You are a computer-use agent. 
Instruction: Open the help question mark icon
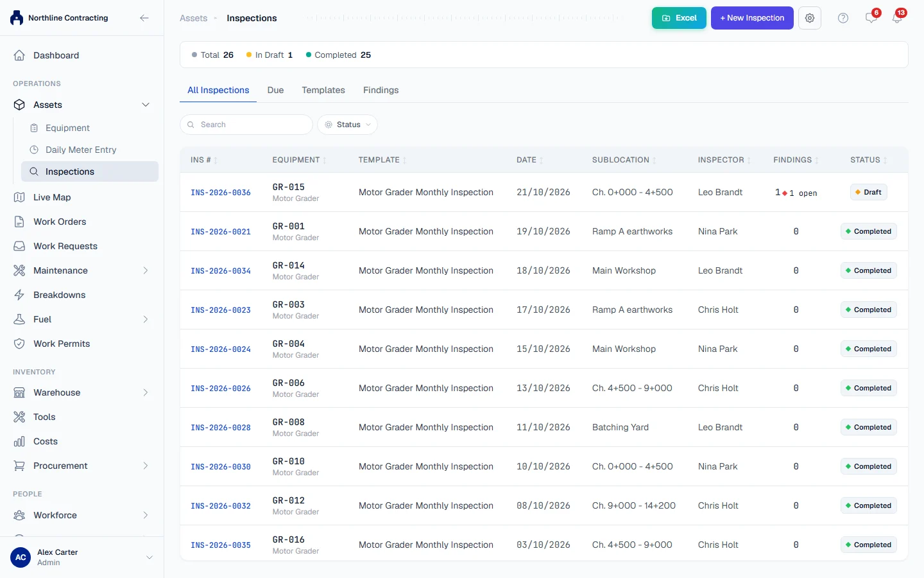(x=843, y=18)
